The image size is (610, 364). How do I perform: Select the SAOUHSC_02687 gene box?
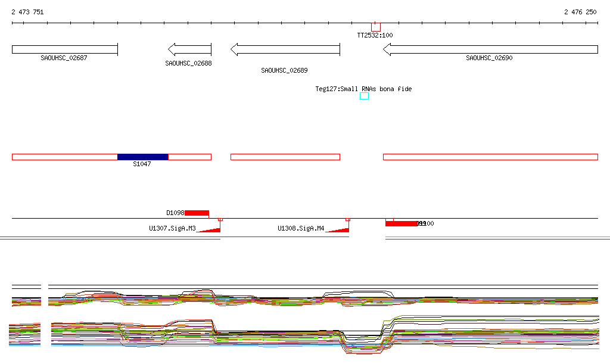click(64, 49)
